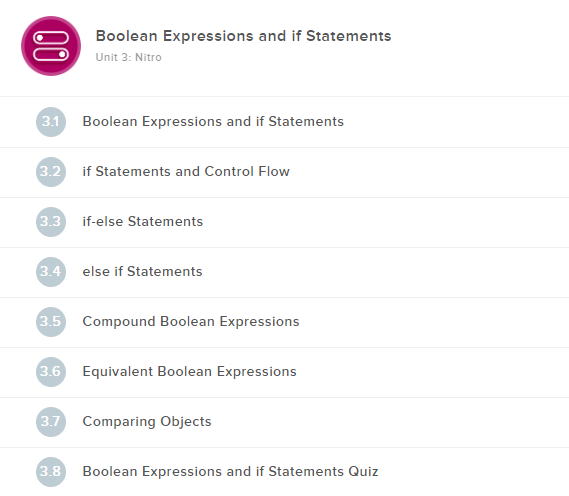Open 'Compound Boolean Expressions' lesson
The width and height of the screenshot is (569, 496).
tap(191, 321)
